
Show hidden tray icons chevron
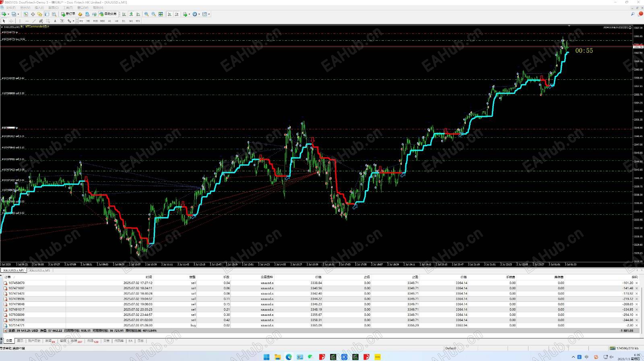pyautogui.click(x=573, y=357)
